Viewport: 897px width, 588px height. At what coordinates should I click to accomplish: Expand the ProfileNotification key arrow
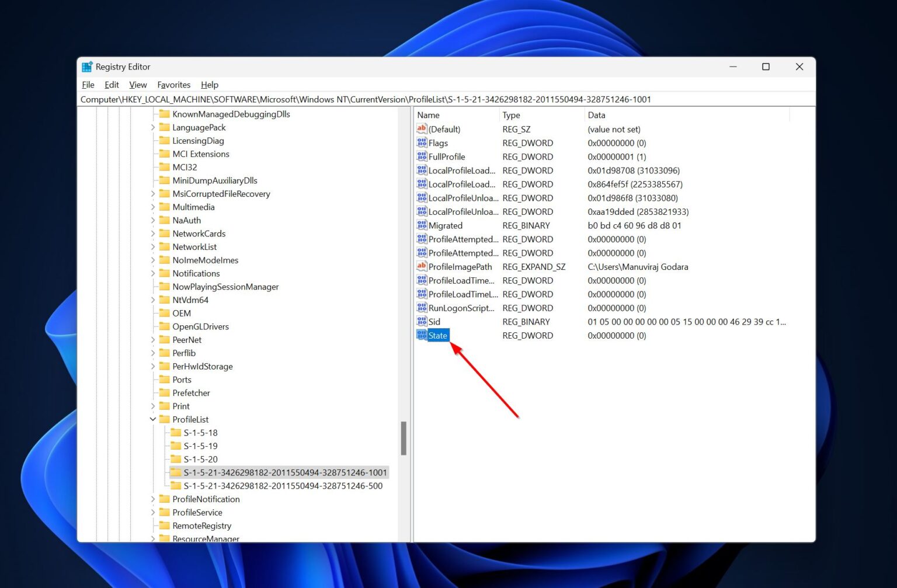[x=153, y=499]
